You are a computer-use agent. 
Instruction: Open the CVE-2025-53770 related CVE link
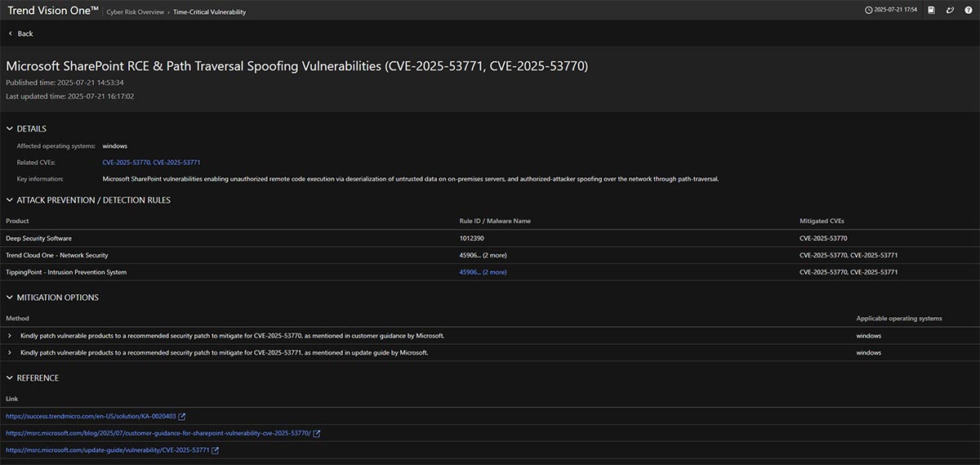126,163
